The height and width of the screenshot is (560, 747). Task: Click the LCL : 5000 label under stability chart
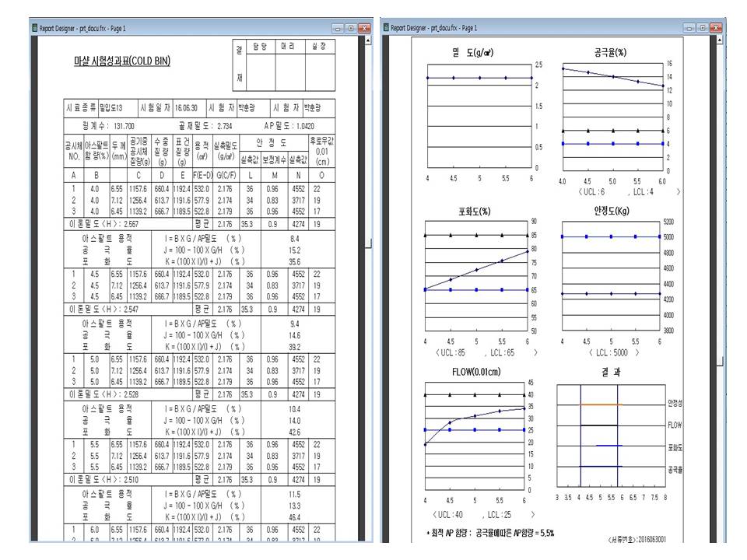pyautogui.click(x=612, y=353)
